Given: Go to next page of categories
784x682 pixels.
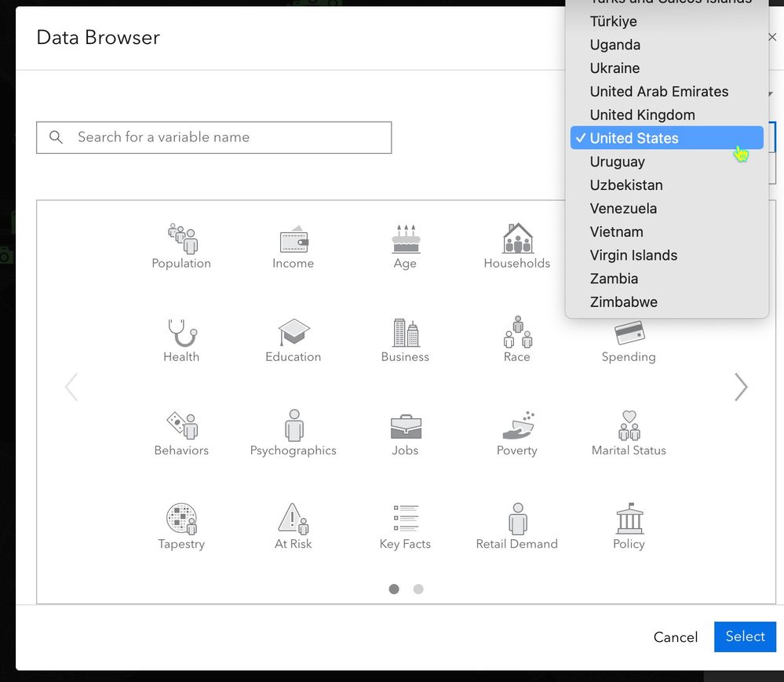Looking at the screenshot, I should 741,386.
